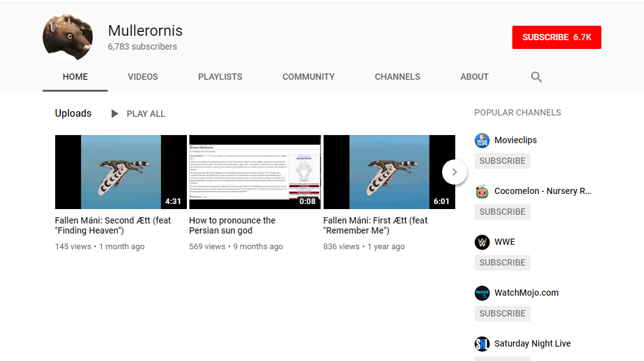
Task: Play Fallen Máni Second Ætt thumbnail
Action: click(121, 172)
